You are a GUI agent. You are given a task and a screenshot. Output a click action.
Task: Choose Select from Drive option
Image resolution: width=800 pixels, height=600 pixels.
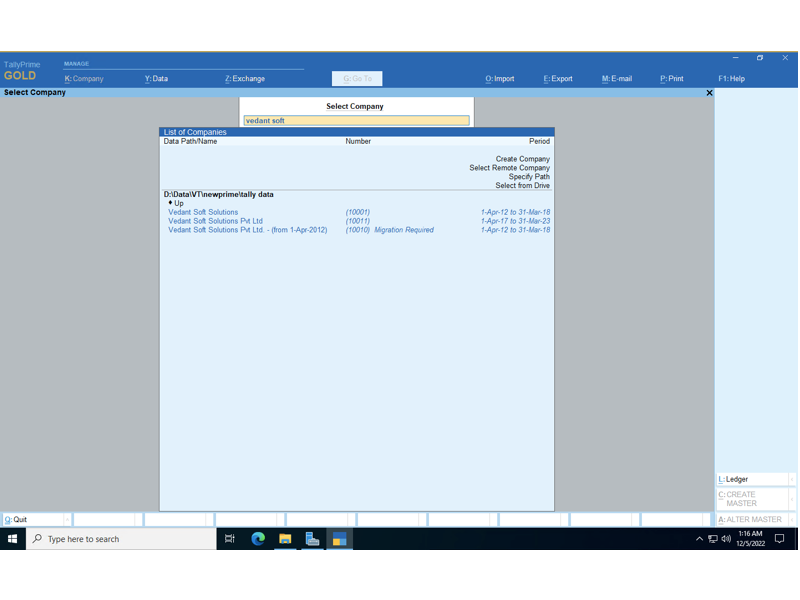click(x=522, y=185)
